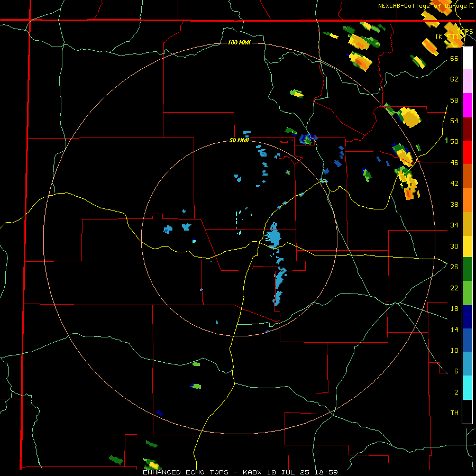Click the 'ENHANCED ECHO TOPS' product title
Image resolution: width=476 pixels, height=476 pixels.
(x=186, y=472)
